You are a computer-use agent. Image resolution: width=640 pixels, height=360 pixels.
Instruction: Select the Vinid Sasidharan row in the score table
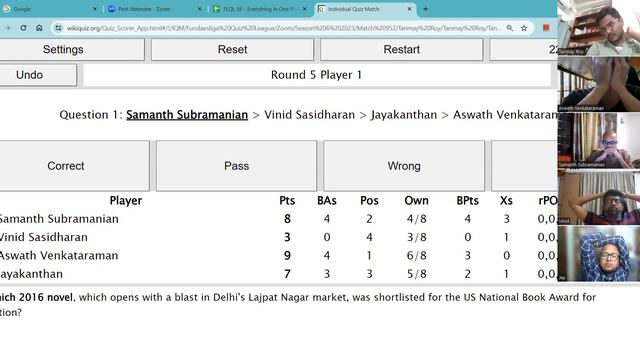pyautogui.click(x=279, y=237)
